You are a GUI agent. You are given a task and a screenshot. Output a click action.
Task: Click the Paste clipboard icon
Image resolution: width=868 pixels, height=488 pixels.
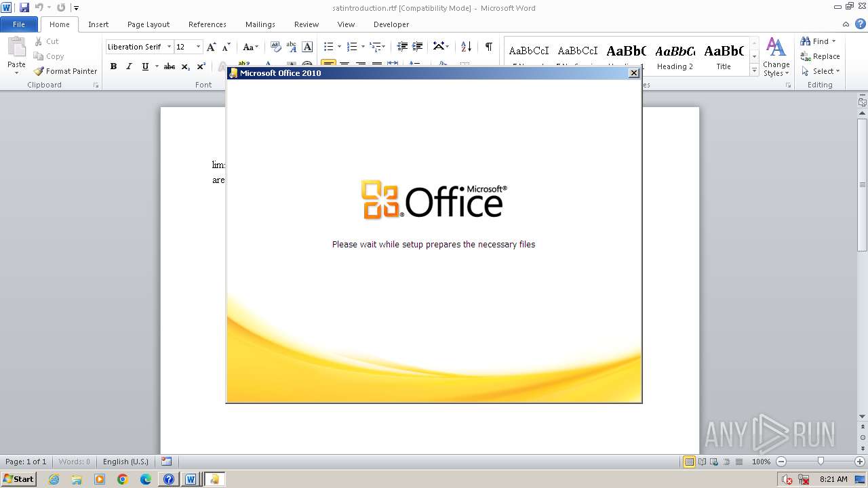[x=16, y=47]
